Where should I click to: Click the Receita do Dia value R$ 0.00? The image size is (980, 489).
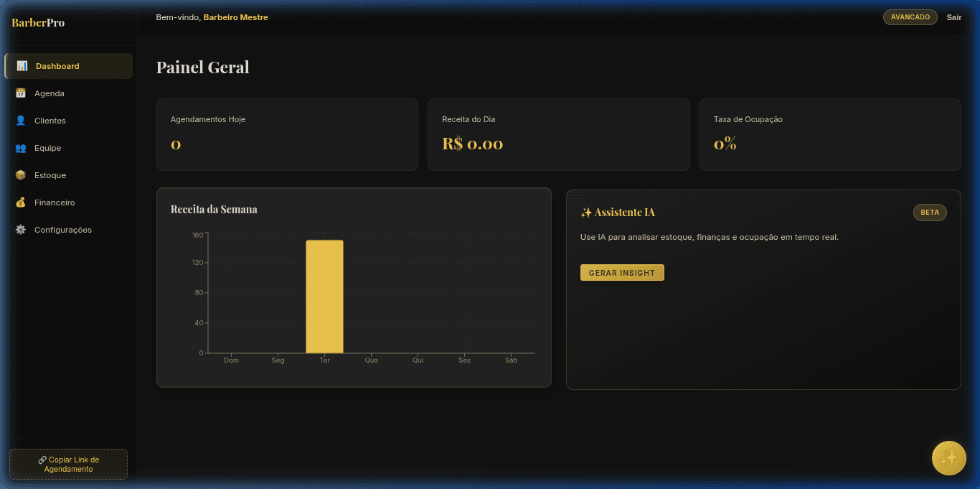tap(473, 144)
